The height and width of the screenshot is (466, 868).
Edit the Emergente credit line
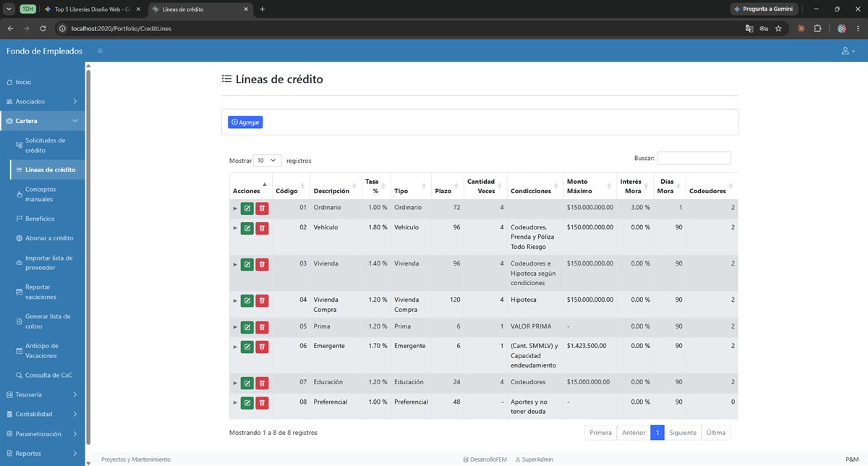[x=247, y=347]
